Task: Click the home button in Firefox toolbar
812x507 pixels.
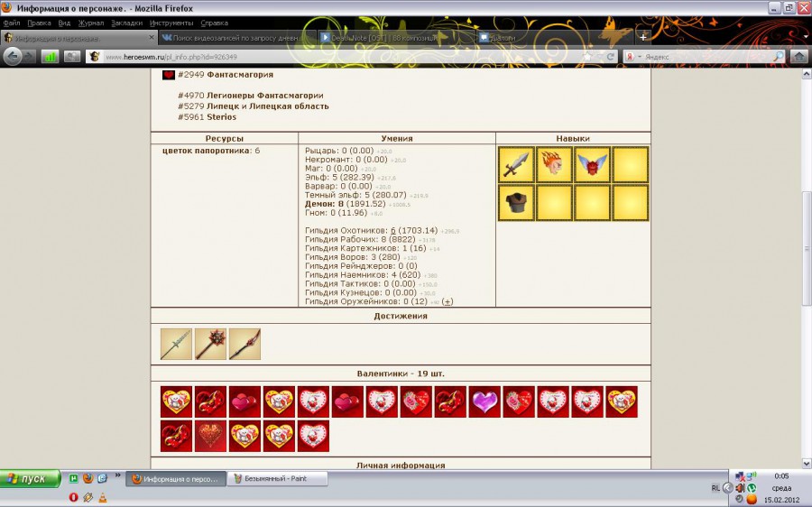Action: pos(798,56)
